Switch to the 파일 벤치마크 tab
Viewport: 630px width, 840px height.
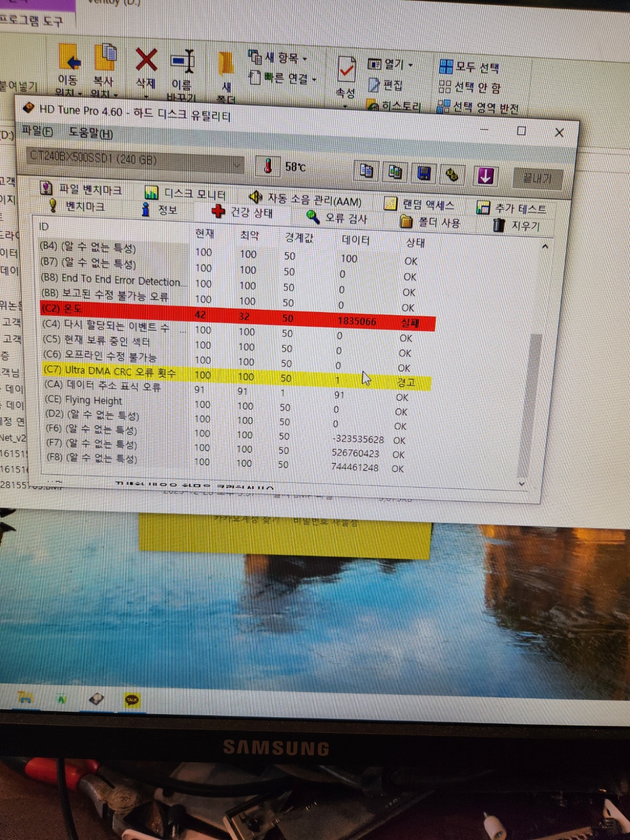tap(82, 189)
